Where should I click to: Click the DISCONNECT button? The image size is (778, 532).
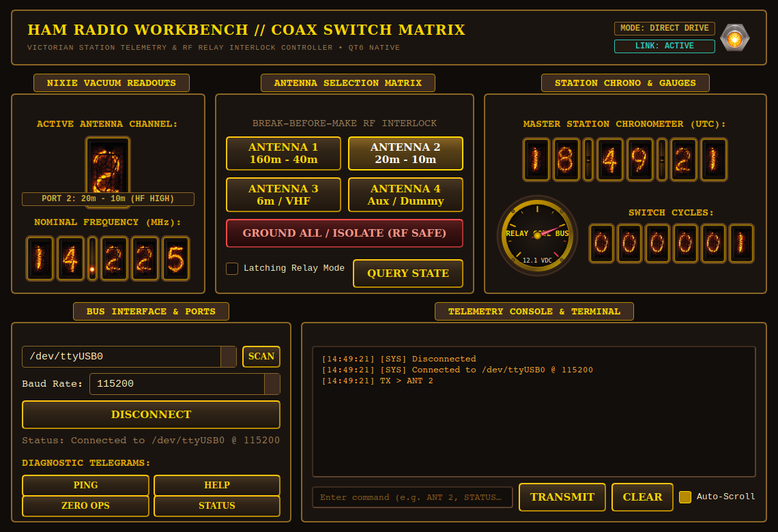151,415
